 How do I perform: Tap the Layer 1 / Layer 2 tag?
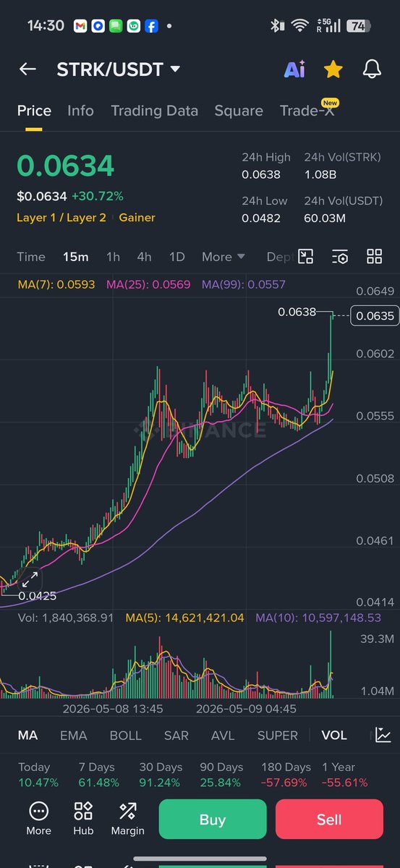point(61,218)
